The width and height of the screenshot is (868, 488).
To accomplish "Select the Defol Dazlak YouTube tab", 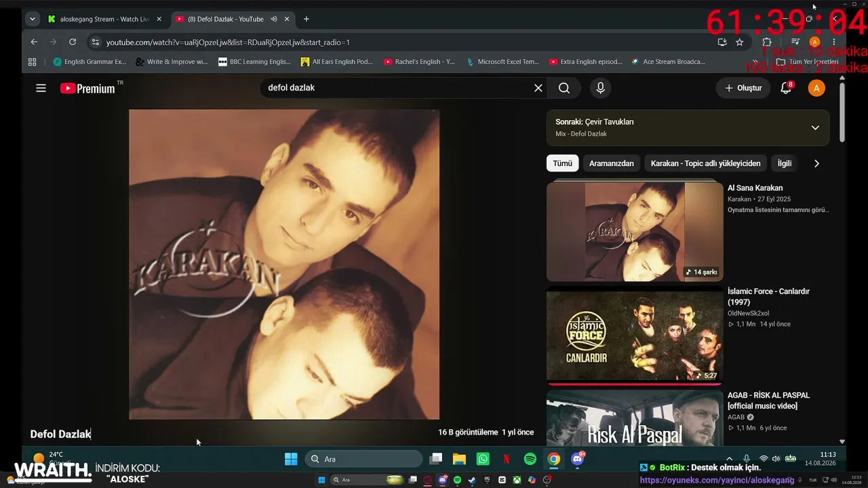I will pos(232,19).
